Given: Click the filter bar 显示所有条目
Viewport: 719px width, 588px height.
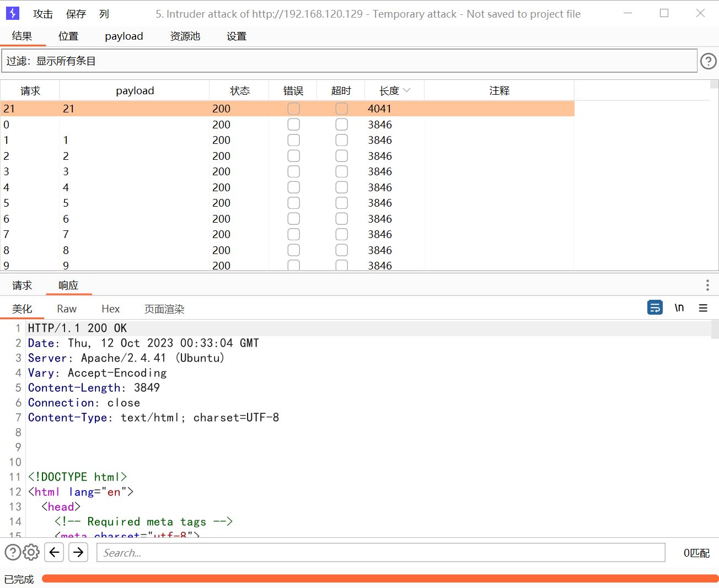Looking at the screenshot, I should click(x=349, y=61).
